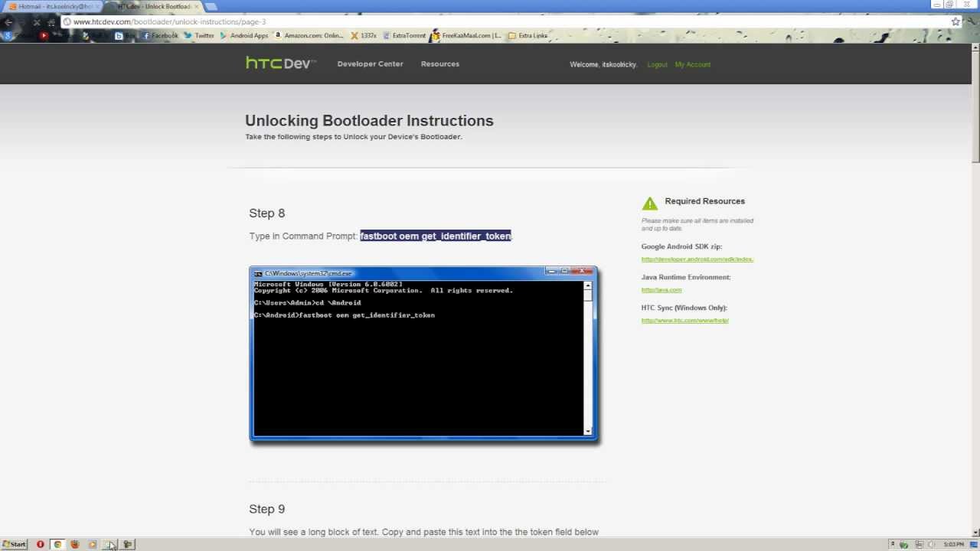Click the HTCdev logo
This screenshot has width=980, height=551.
pyautogui.click(x=280, y=64)
